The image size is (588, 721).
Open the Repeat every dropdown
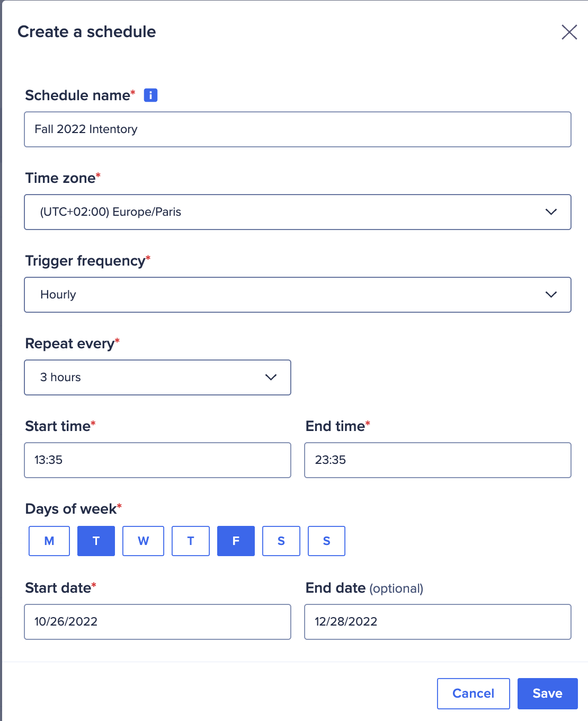tap(157, 377)
